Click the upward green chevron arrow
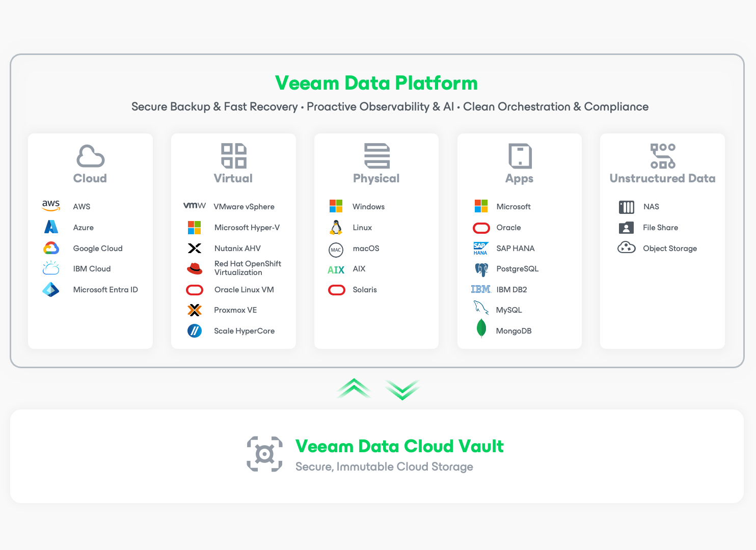 tap(354, 389)
